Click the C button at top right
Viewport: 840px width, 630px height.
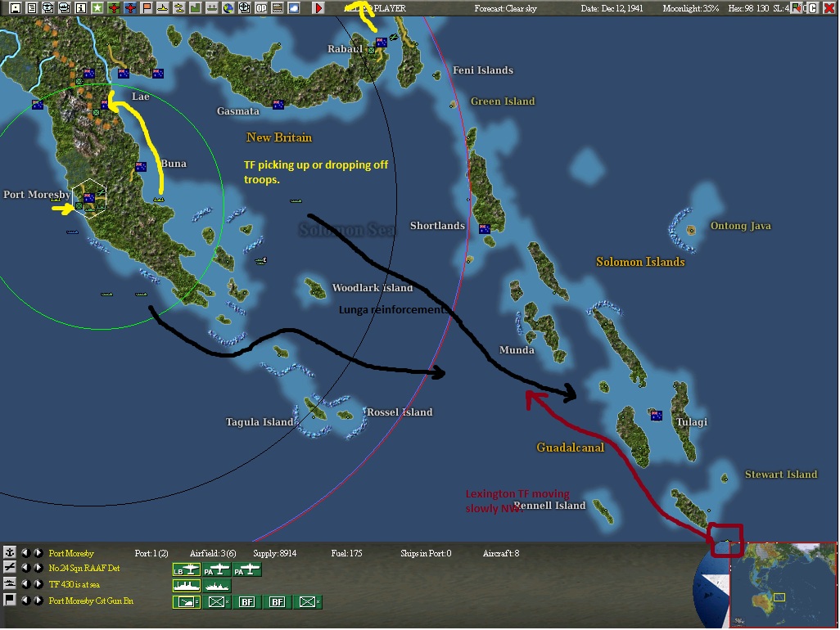click(x=813, y=8)
